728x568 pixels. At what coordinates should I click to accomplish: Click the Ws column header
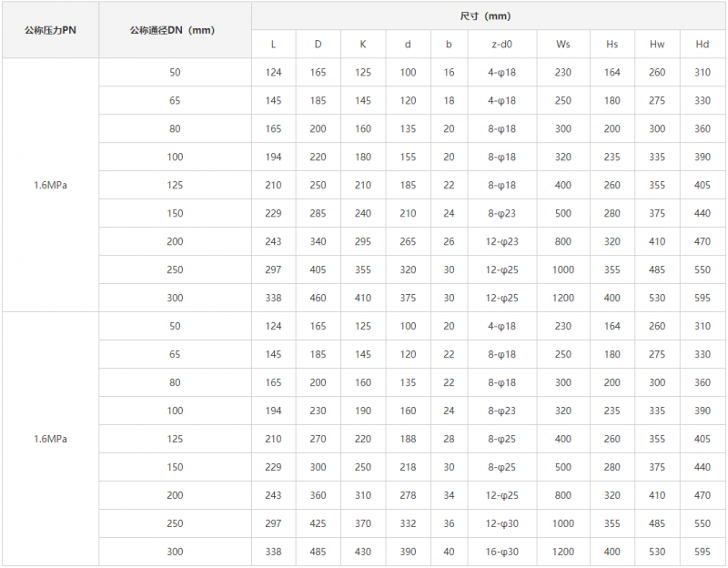[x=563, y=44]
